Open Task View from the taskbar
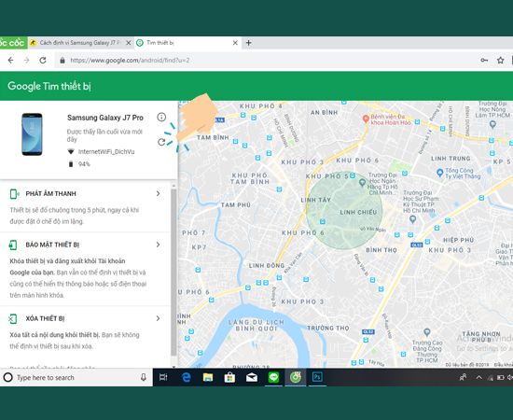The height and width of the screenshot is (420, 513). point(163,377)
